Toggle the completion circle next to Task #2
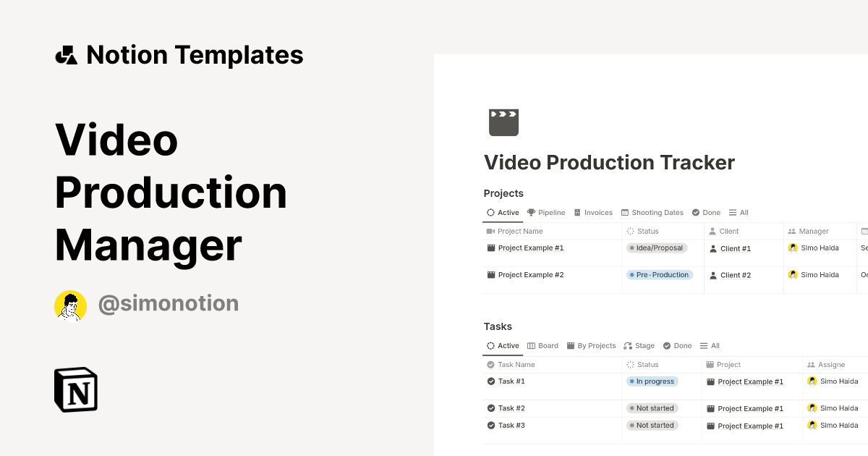The image size is (868, 456). 490,408
